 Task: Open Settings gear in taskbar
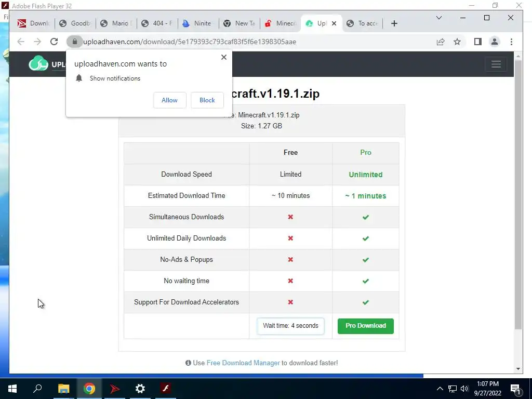click(x=140, y=389)
